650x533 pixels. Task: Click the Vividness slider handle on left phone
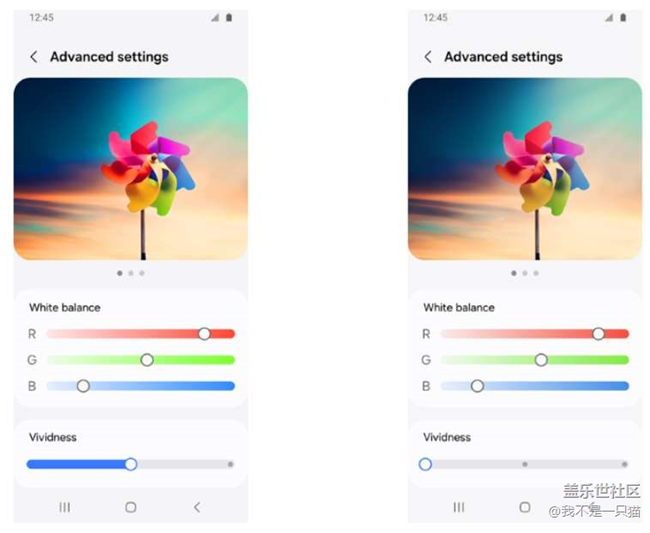click(x=131, y=464)
